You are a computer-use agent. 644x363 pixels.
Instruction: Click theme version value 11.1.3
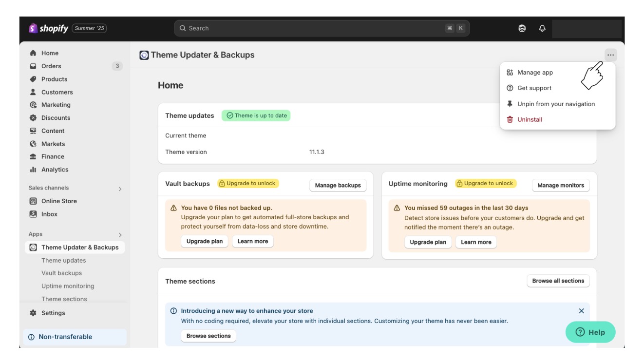click(x=317, y=152)
